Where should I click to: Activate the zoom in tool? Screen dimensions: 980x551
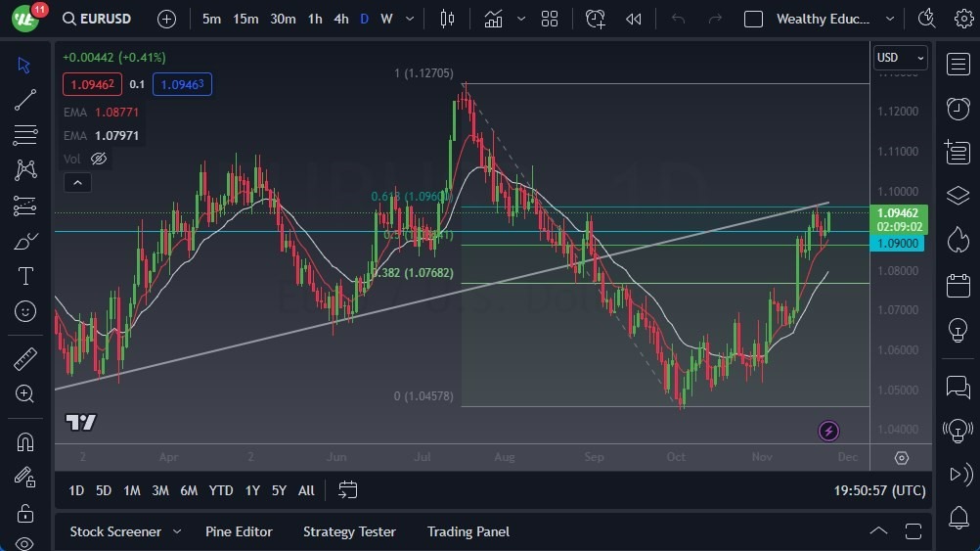pyautogui.click(x=25, y=394)
